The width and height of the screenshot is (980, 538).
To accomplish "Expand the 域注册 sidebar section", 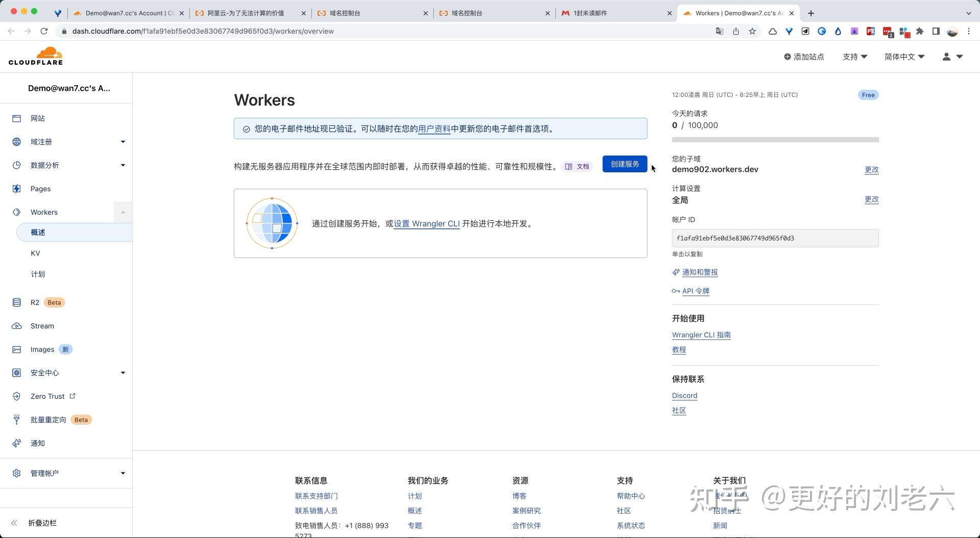I will coord(122,142).
